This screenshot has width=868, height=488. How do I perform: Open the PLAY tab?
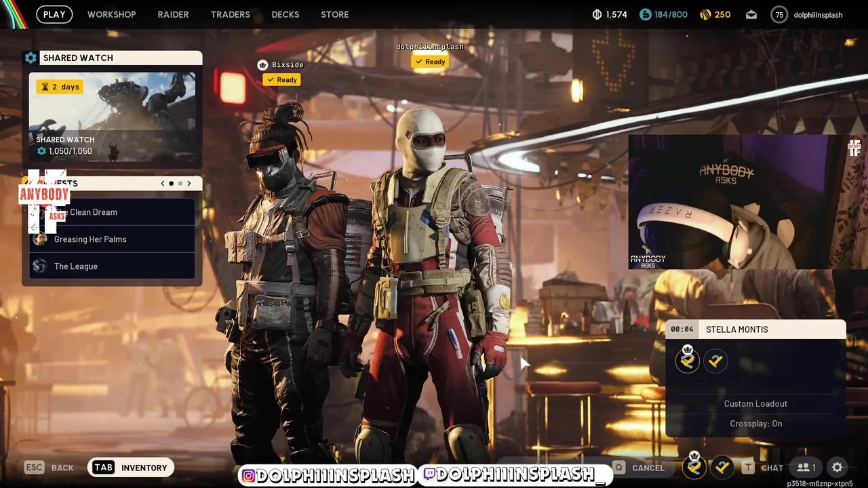tap(54, 14)
